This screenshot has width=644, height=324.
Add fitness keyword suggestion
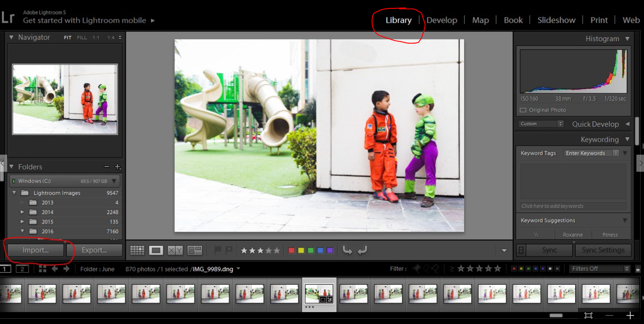610,235
